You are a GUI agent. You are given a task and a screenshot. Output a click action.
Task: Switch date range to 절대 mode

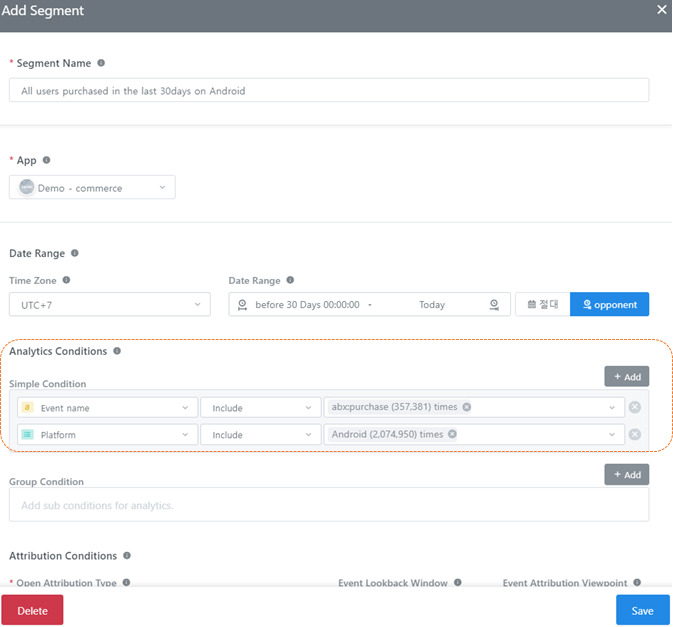pyautogui.click(x=542, y=304)
